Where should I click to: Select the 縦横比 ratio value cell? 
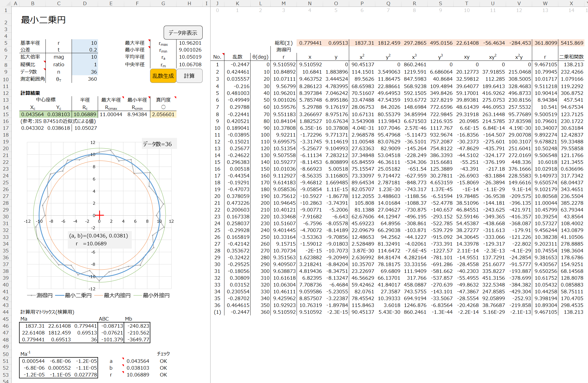coord(85,64)
